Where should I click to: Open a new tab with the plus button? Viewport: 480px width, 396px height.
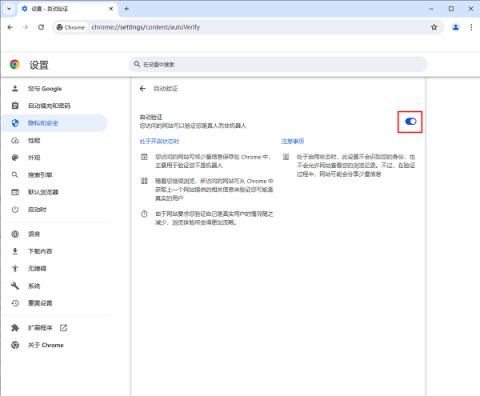point(126,9)
